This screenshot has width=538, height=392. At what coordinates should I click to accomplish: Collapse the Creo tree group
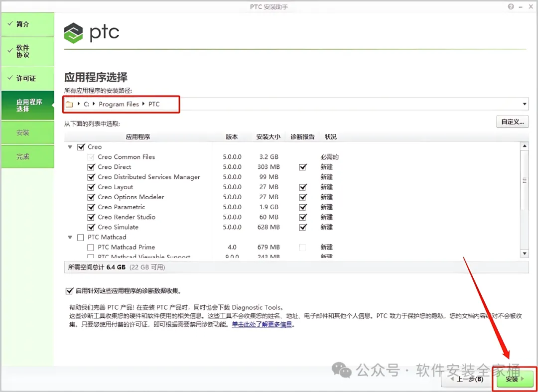(70, 147)
